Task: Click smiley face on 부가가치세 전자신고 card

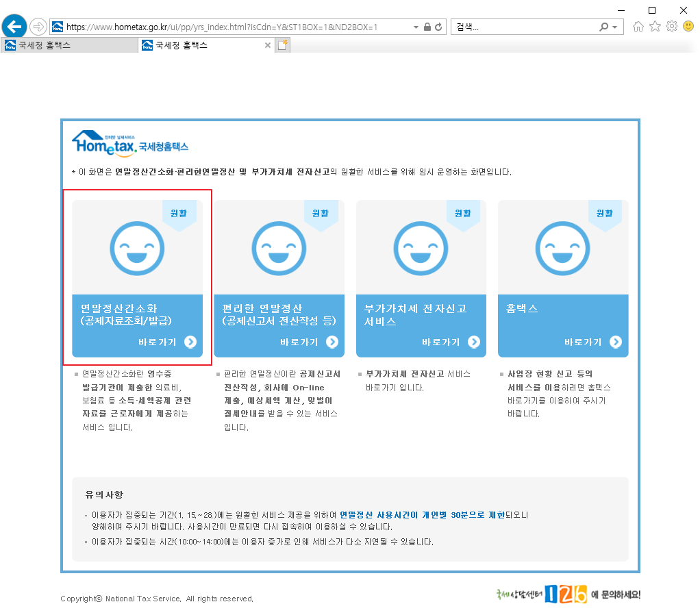Action: 421,249
